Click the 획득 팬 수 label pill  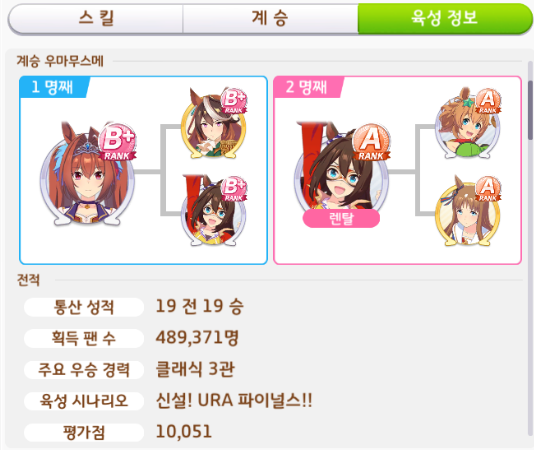click(x=84, y=339)
